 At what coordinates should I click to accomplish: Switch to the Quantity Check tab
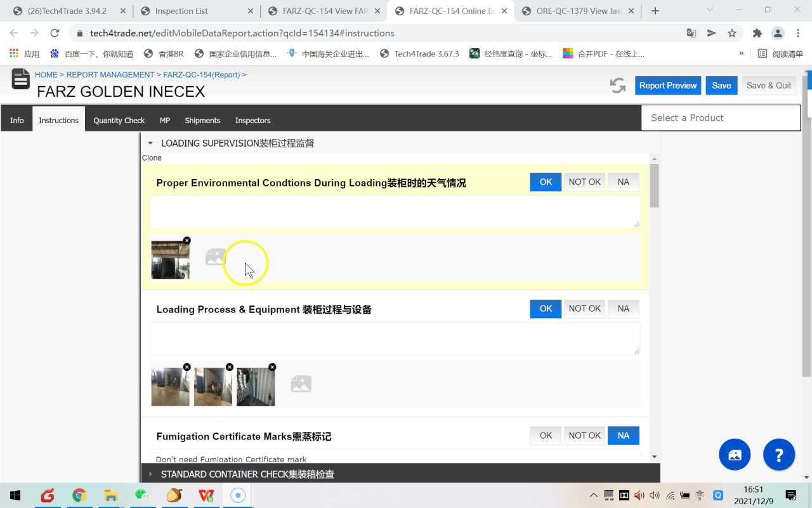(119, 120)
